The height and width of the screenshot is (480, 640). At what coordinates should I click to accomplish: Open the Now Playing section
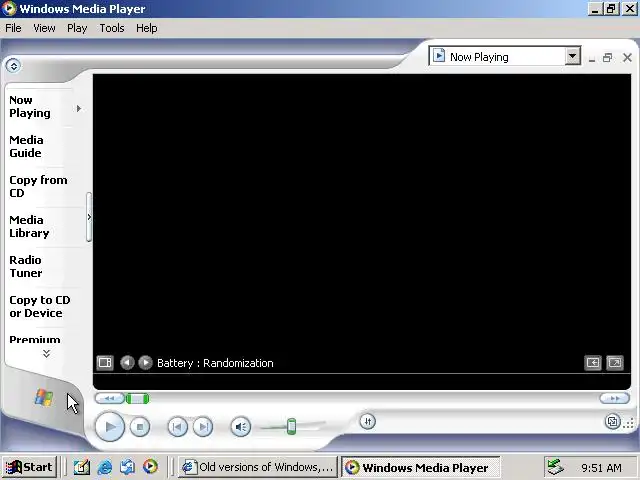pos(30,107)
